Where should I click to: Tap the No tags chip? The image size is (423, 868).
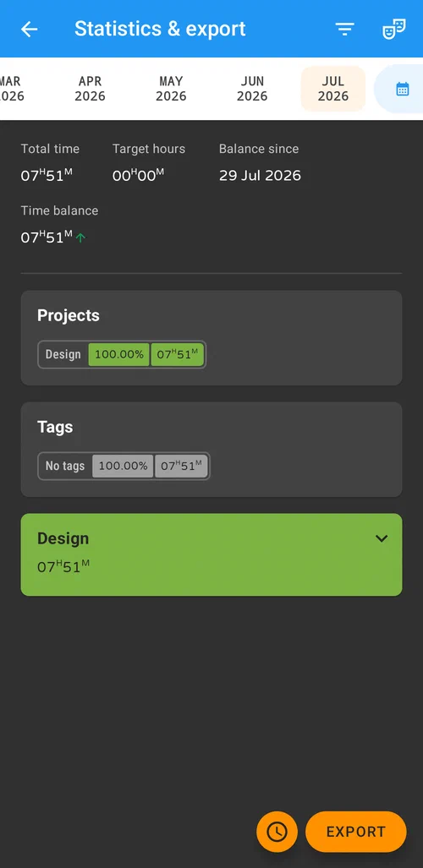65,466
